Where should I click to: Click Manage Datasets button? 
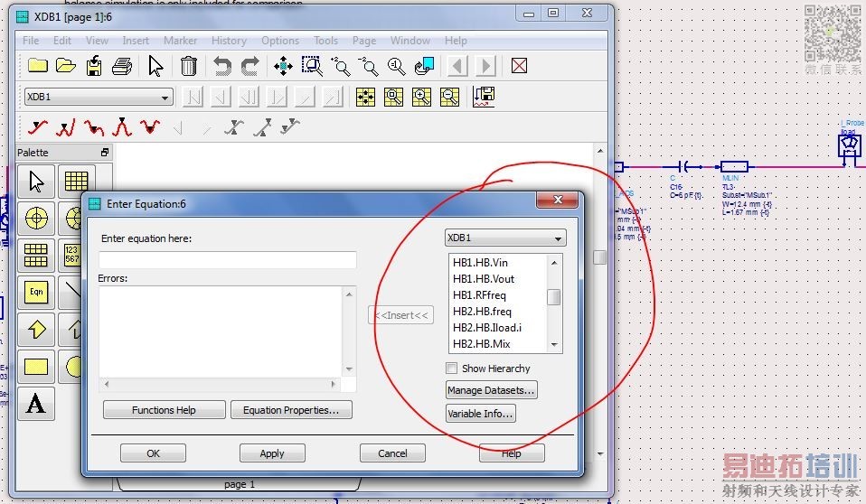[491, 390]
